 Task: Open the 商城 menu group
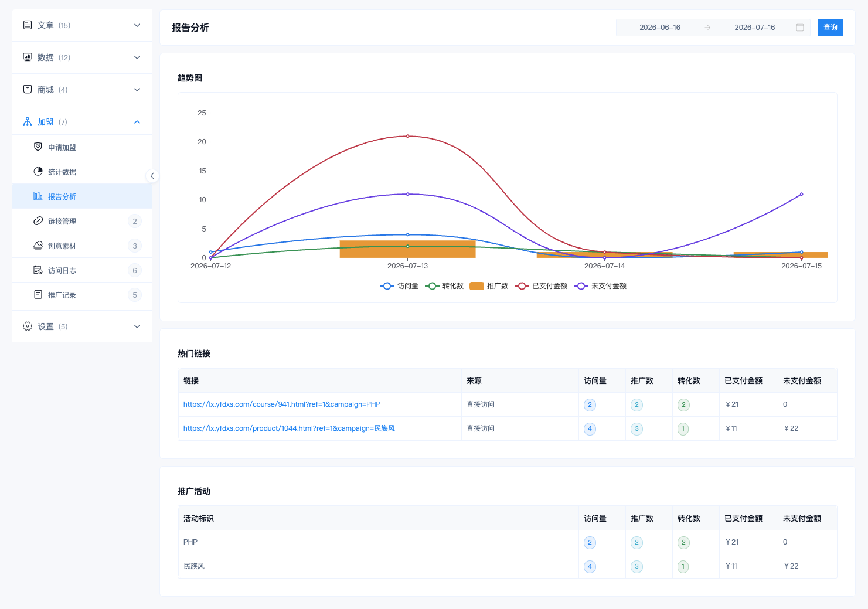coord(82,90)
